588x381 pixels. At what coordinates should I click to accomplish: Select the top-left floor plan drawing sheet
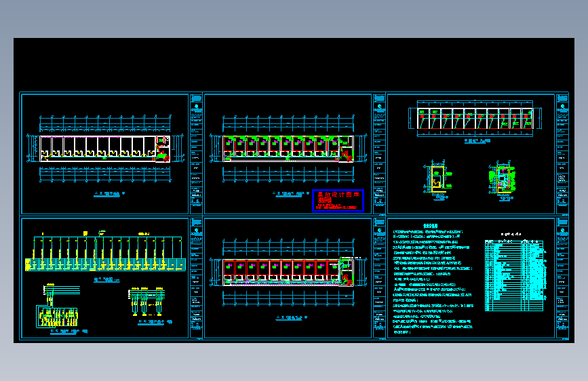[105, 154]
